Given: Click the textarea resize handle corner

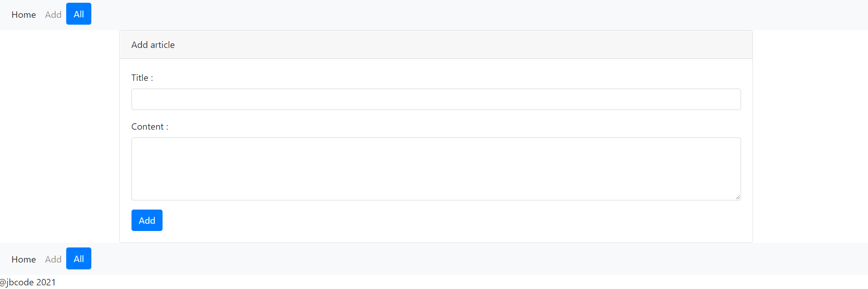Looking at the screenshot, I should tap(738, 197).
